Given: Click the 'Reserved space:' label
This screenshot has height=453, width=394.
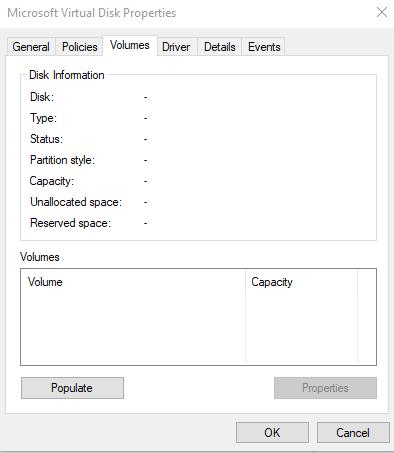Looking at the screenshot, I should pos(70,223).
